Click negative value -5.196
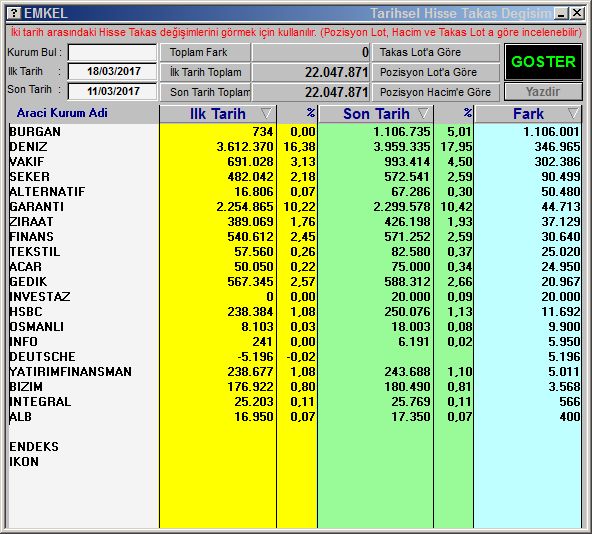592x534 pixels. 255,357
